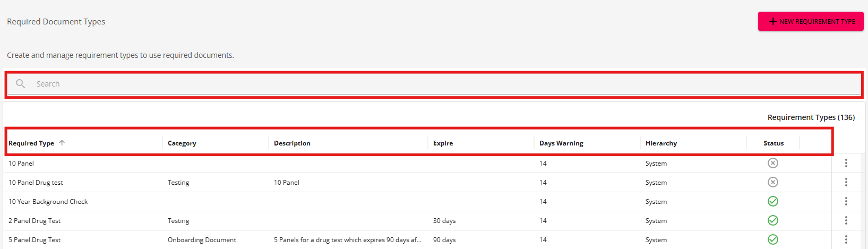This screenshot has width=868, height=249.
Task: Open three-dot menu for 5 Panel Drug Test
Action: (x=846, y=239)
